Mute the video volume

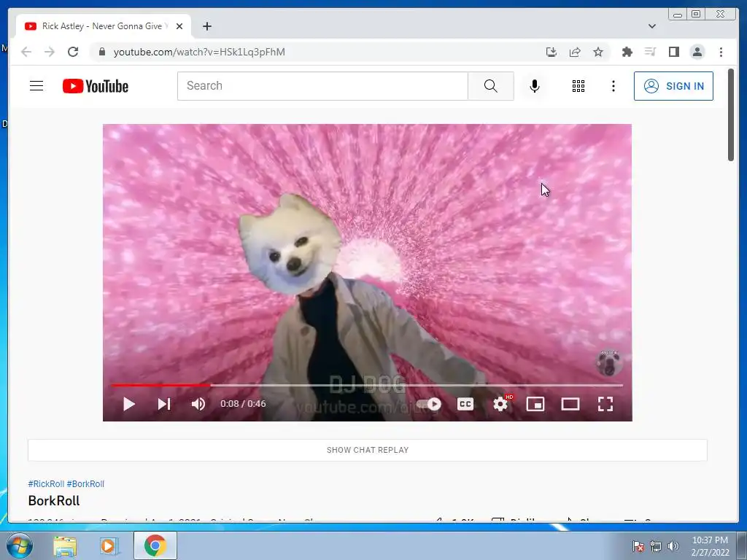tap(198, 404)
